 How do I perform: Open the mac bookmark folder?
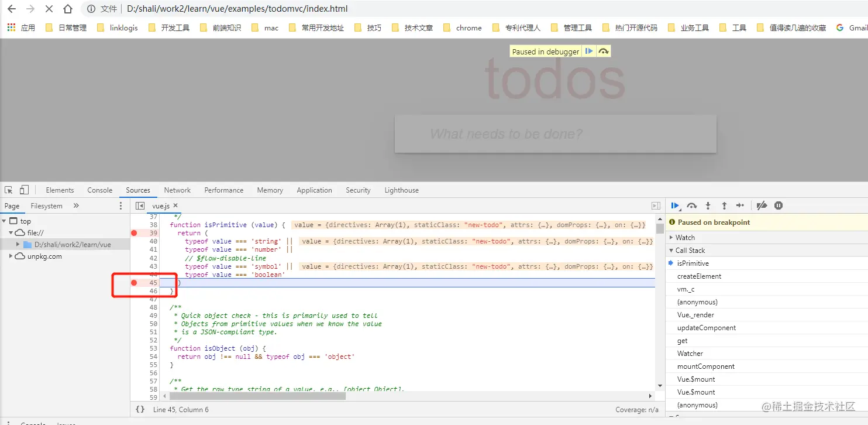(x=265, y=28)
